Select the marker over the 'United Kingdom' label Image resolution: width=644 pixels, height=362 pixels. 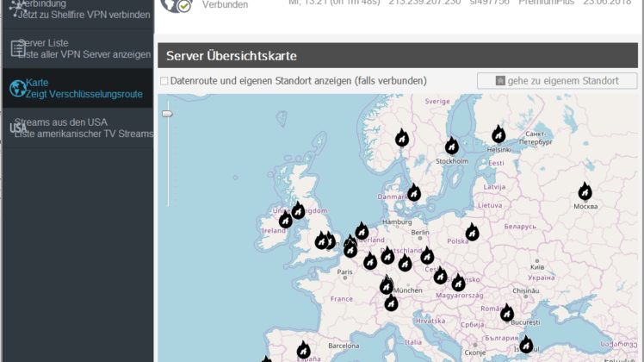(299, 210)
